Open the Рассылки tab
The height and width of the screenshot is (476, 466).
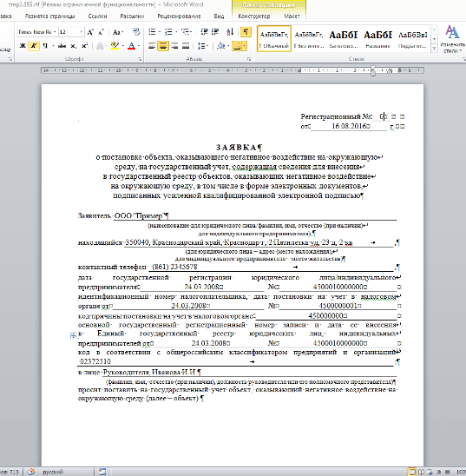[132, 17]
